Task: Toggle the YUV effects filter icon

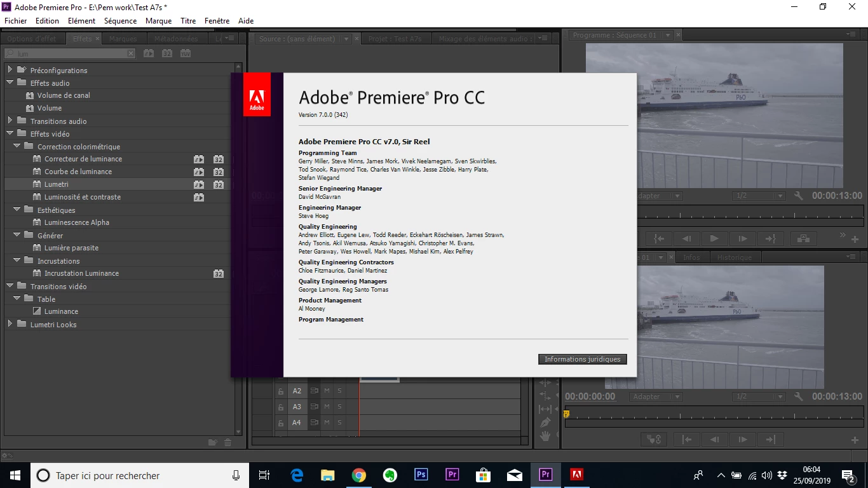Action: click(186, 54)
